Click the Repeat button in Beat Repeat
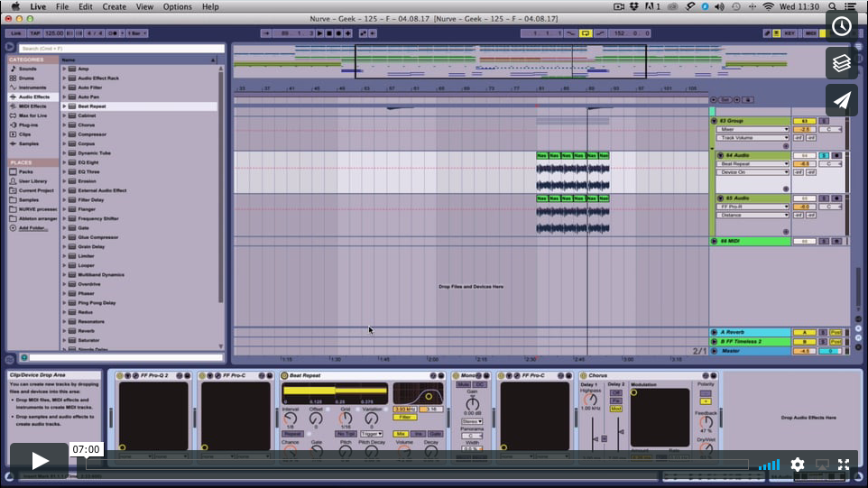 point(292,434)
